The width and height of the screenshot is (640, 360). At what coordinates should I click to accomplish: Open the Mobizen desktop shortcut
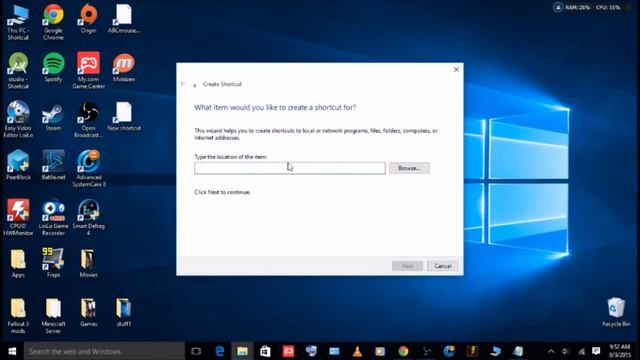(124, 67)
